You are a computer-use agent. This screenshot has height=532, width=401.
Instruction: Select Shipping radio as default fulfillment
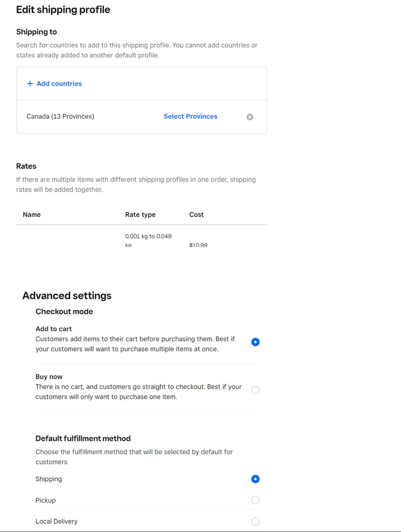(255, 479)
